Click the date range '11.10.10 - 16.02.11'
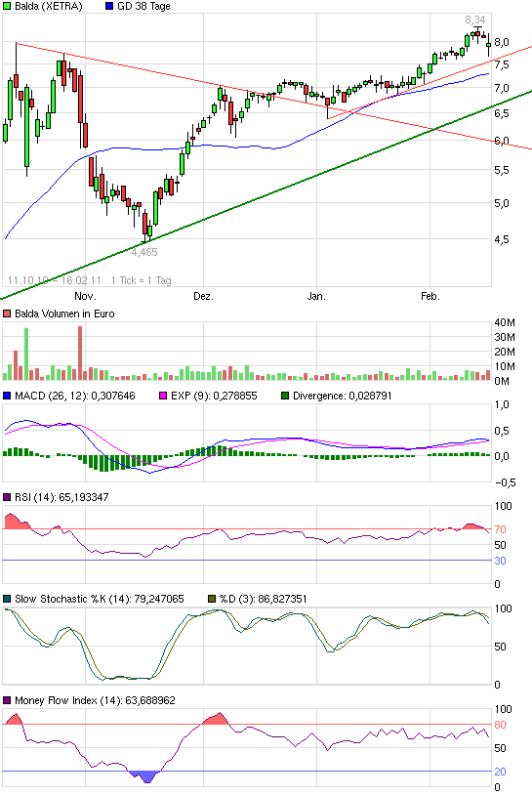 (55, 280)
